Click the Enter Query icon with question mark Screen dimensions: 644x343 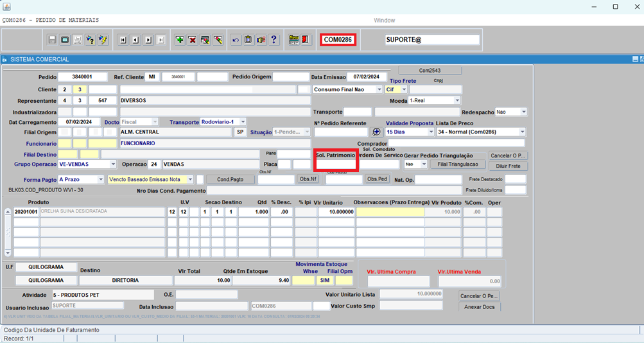pos(91,40)
